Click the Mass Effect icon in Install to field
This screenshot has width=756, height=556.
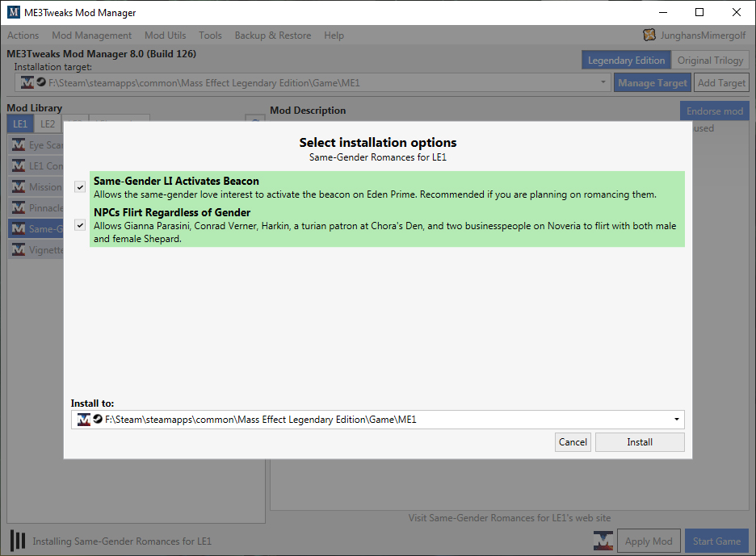click(x=84, y=420)
